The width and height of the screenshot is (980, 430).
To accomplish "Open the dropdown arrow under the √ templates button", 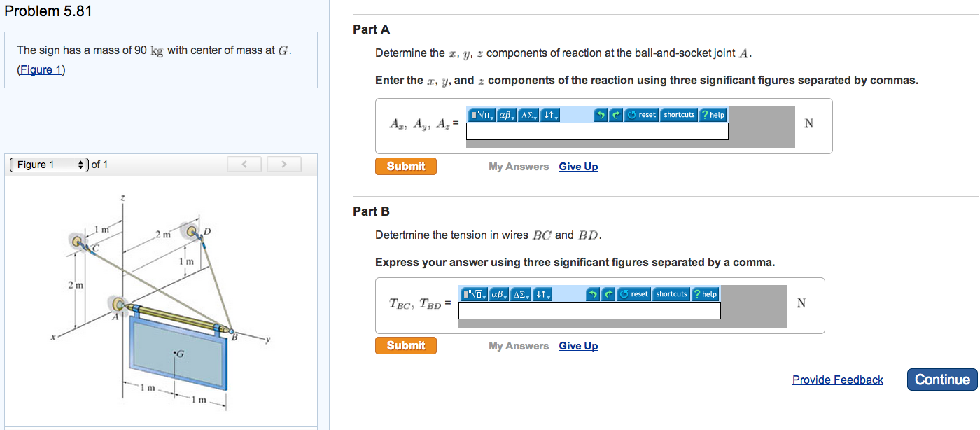I will click(492, 118).
